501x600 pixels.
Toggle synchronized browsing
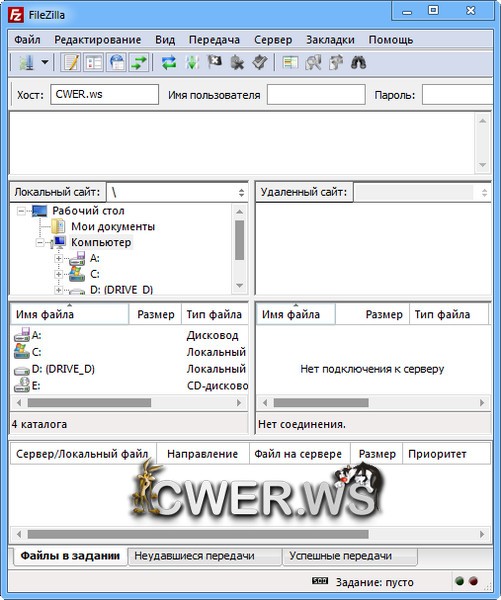pos(336,62)
